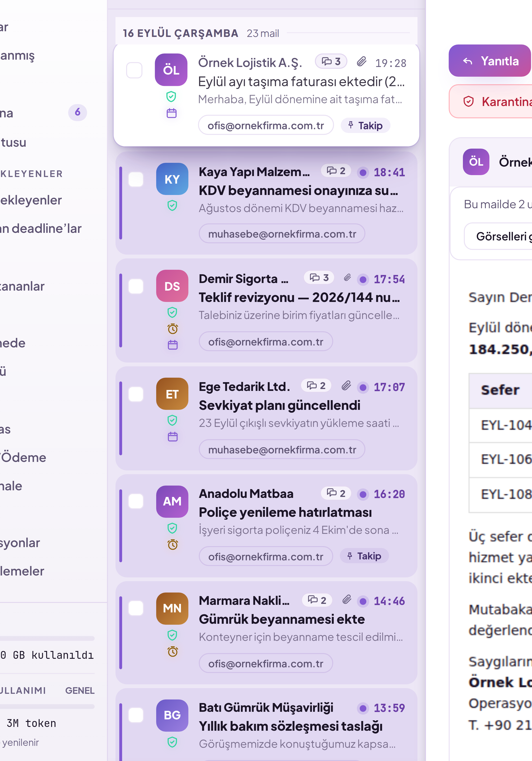Viewport: 532px width, 761px height.
Task: Tick the checkbox for Örnek Lojistik A.Ş. mail
Action: tap(134, 70)
